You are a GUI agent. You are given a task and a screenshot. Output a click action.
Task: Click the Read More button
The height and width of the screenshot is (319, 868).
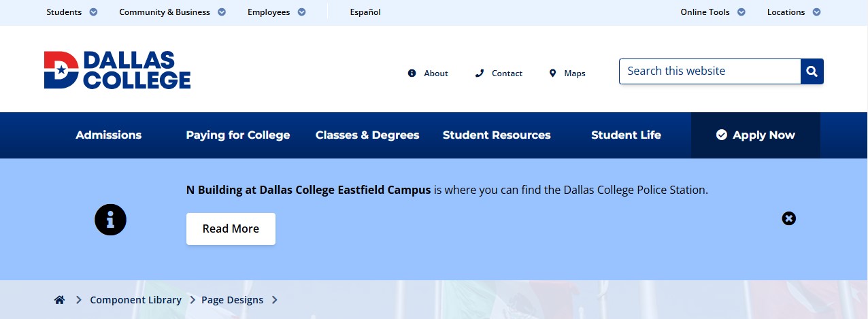click(x=231, y=229)
